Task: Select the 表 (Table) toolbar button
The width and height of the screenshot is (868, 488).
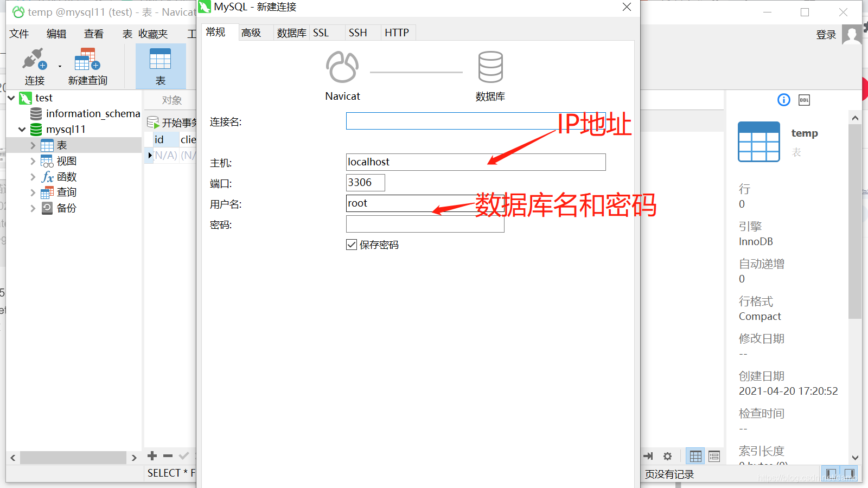Action: (x=161, y=66)
